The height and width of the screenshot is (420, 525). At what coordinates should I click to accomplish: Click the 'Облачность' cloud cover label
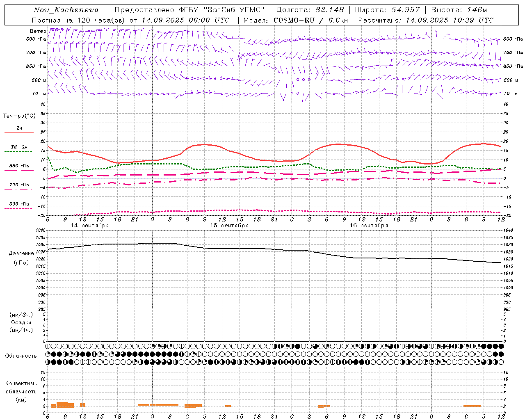coord(21,356)
